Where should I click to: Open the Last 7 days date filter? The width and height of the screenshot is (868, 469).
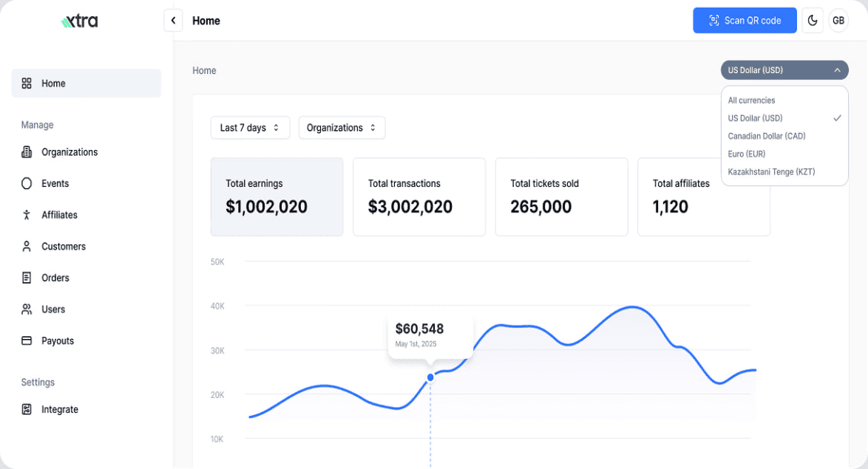(x=250, y=127)
